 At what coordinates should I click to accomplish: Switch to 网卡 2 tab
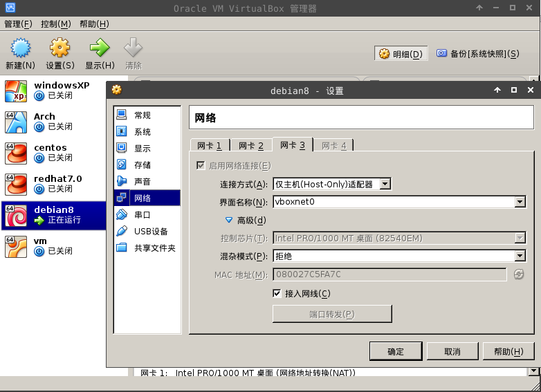251,145
